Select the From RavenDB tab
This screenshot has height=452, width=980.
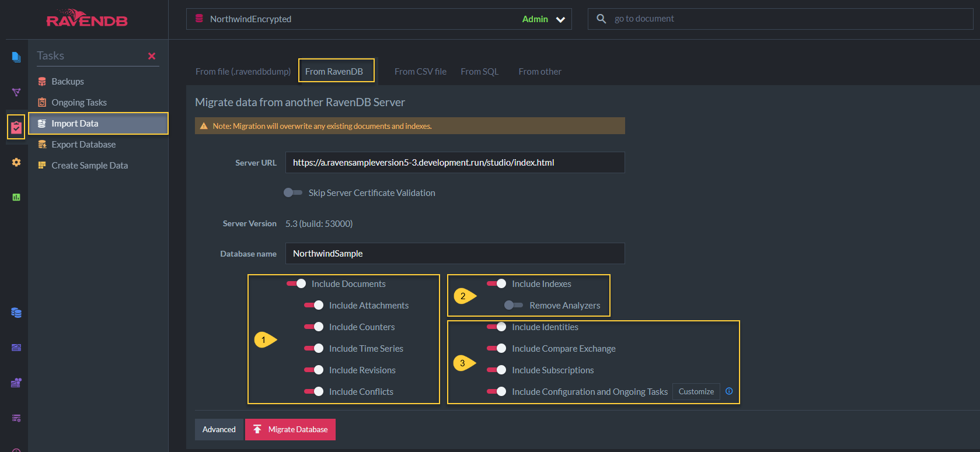334,72
